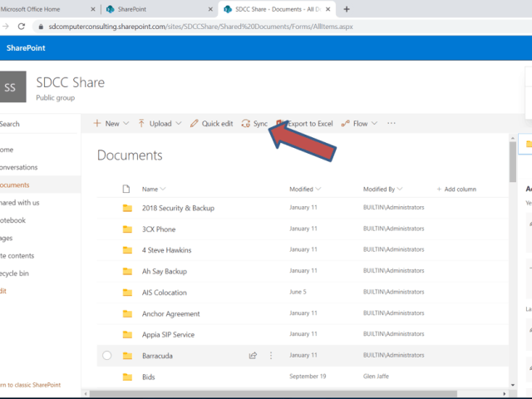Click the Bids folder icon
This screenshot has height=399, width=532.
127,377
